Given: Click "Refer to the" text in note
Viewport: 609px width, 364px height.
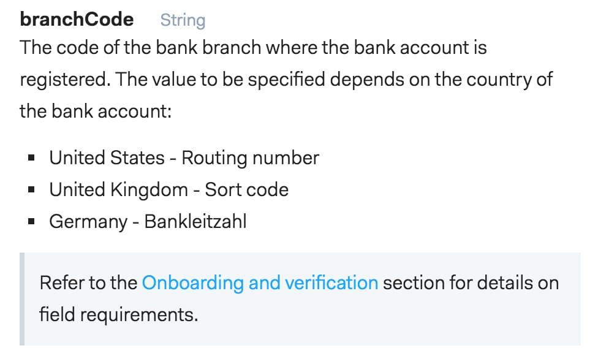Looking at the screenshot, I should [x=88, y=283].
